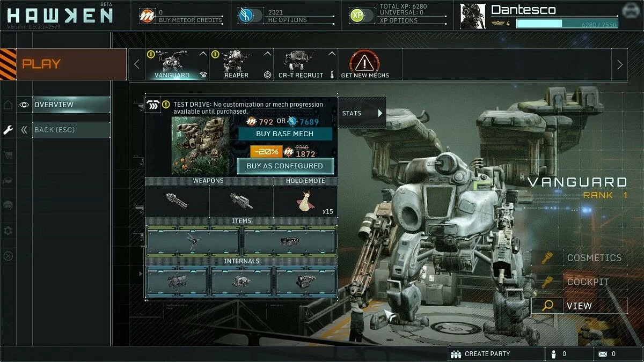Select the CR-T Recruit mech tab
644x362 pixels.
click(306, 64)
